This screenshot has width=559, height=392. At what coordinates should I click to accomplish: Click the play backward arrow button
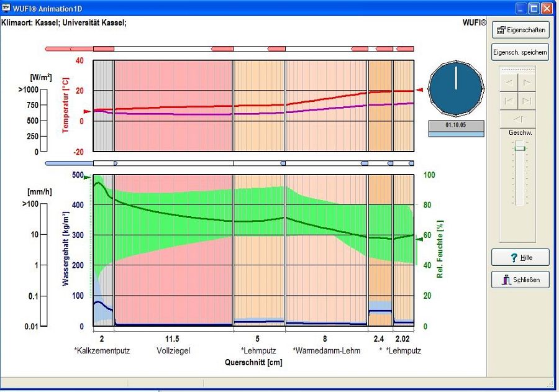[x=509, y=82]
